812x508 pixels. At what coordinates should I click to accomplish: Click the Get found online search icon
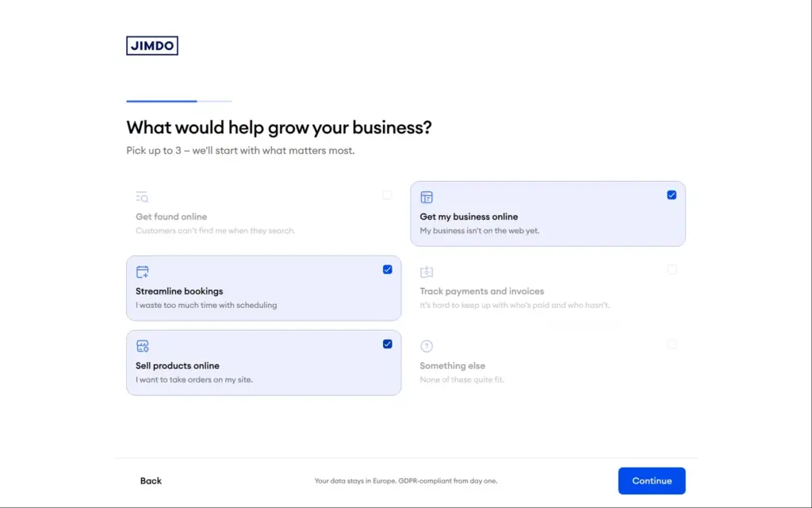(x=142, y=197)
